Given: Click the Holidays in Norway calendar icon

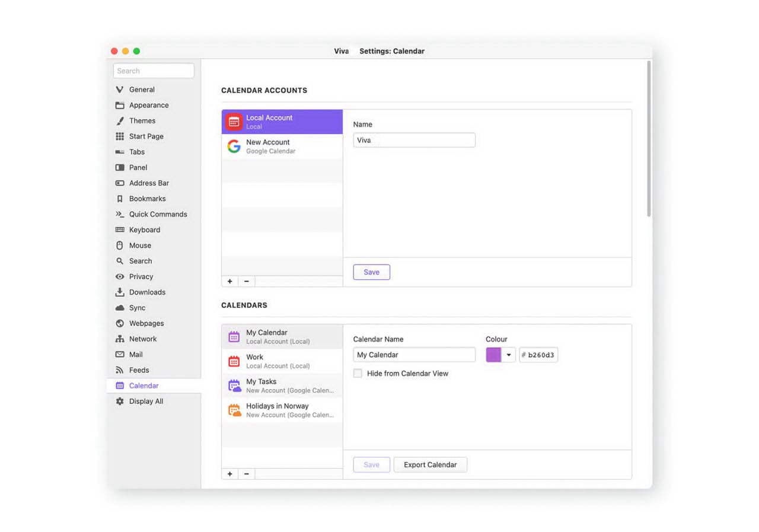Looking at the screenshot, I should pyautogui.click(x=234, y=410).
